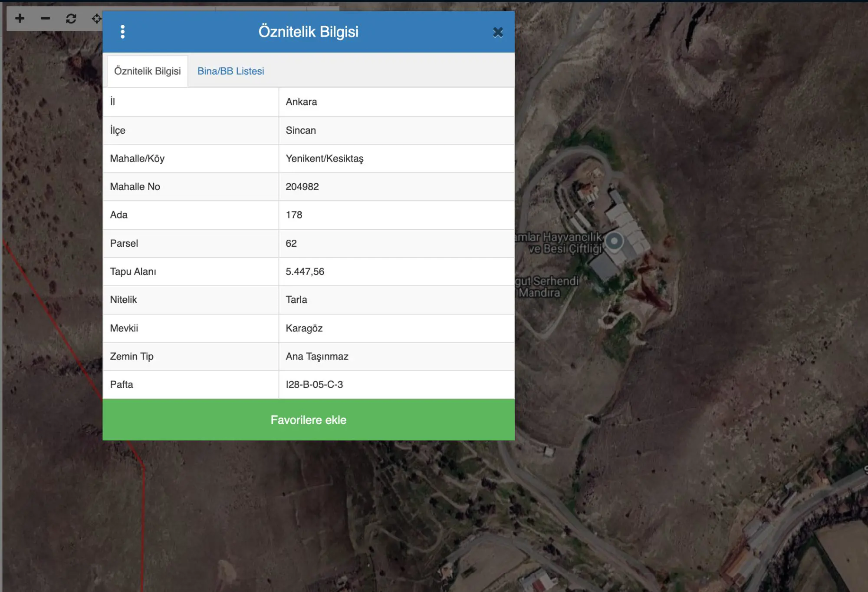This screenshot has width=868, height=592.
Task: Click the Zemin Tip value Ana Taşınmaz
Action: tap(317, 357)
